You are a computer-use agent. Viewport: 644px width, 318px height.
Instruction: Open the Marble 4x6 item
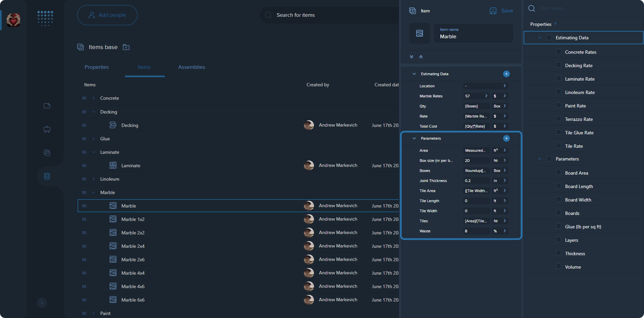(133, 286)
